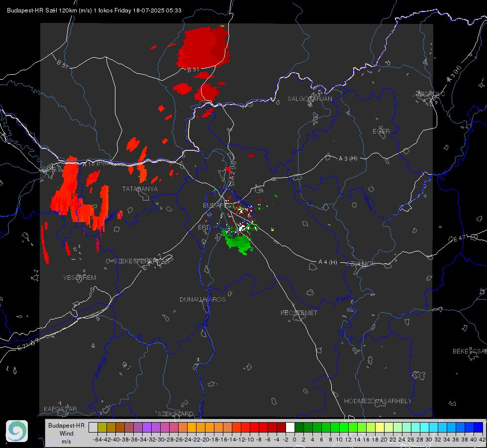Click the BUDAPEST city label
Viewport: 487px width, 448px height.
click(218, 206)
